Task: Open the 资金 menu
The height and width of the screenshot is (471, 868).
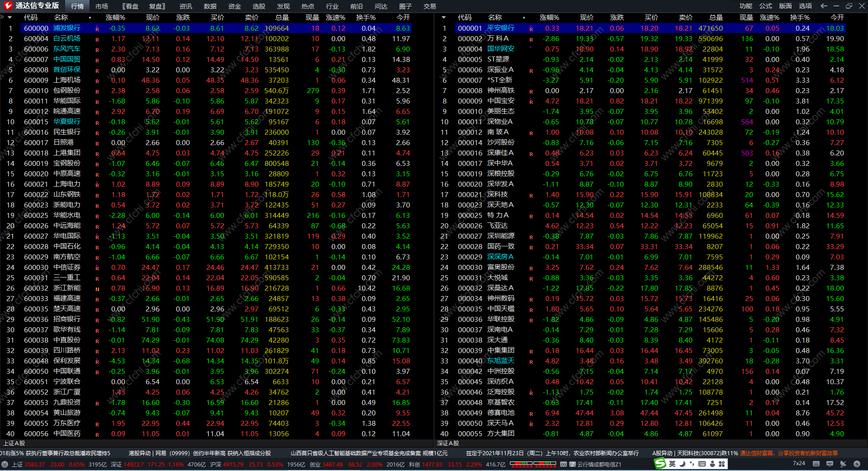Action: coord(235,6)
